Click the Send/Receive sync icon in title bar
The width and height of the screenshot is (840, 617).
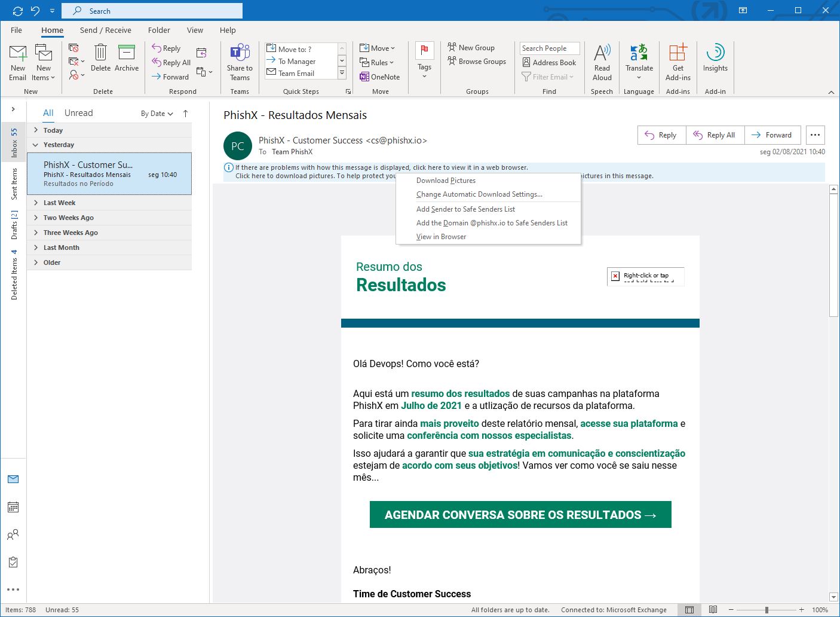point(17,11)
